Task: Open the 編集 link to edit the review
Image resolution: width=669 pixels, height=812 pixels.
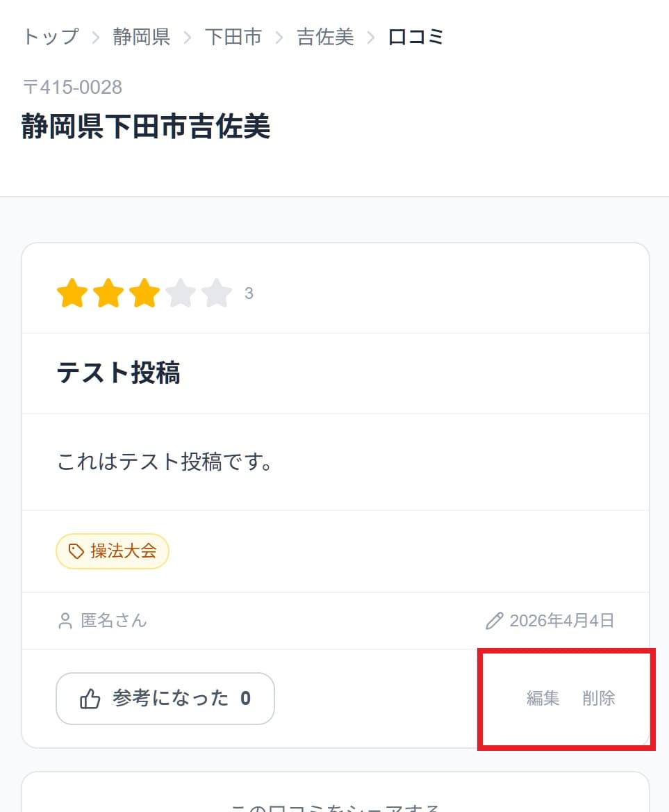Action: pos(543,698)
